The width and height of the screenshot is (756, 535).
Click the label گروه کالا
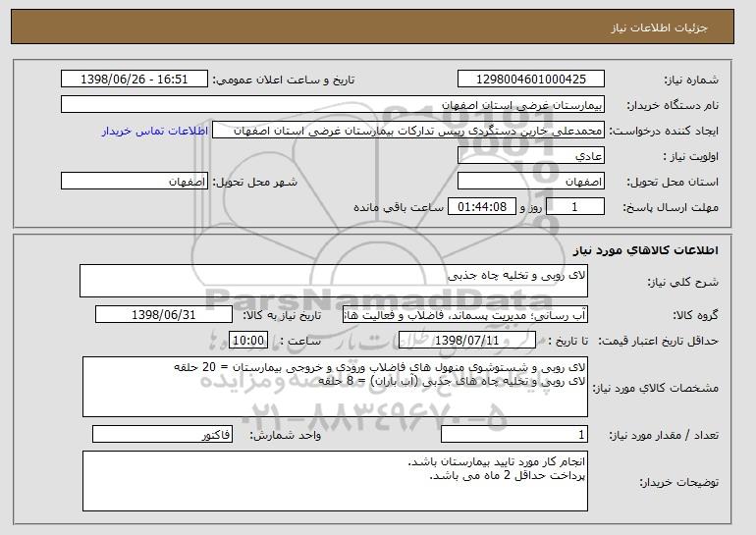coord(695,315)
